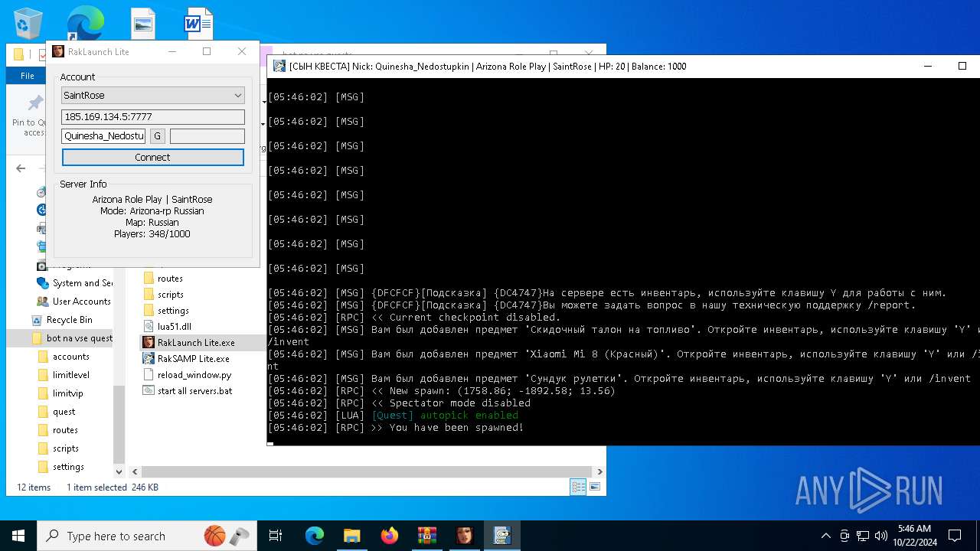Select RakSAMP Lite.exe file

(193, 359)
